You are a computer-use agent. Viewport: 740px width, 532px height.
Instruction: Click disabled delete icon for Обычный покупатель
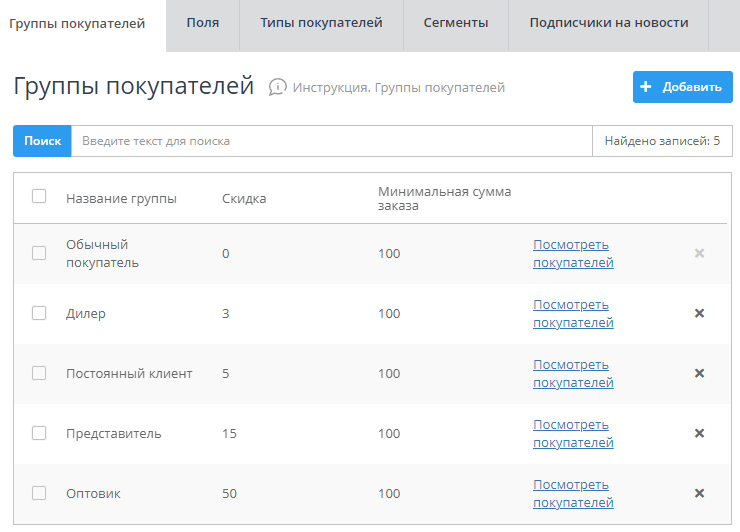(699, 253)
